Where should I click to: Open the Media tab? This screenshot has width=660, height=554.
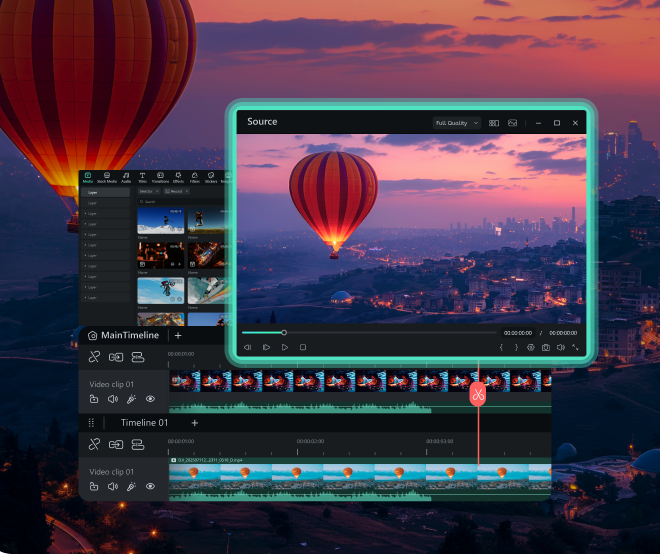[x=88, y=178]
